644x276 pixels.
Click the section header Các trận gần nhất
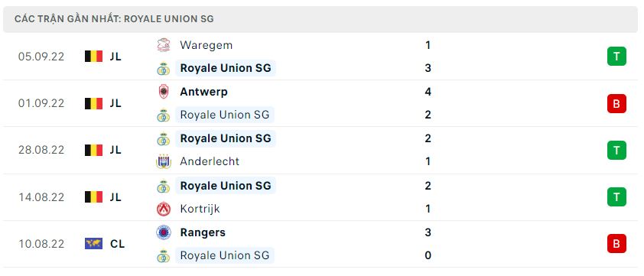(x=114, y=19)
